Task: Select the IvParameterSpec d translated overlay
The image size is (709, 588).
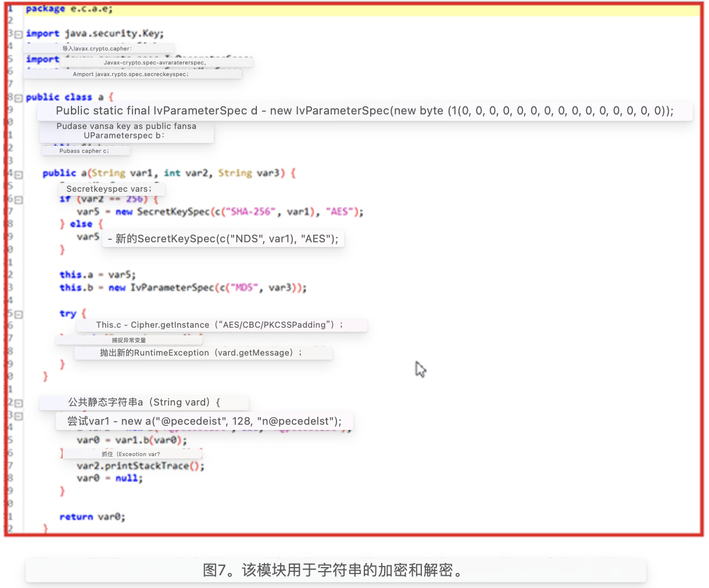Action: pos(364,111)
